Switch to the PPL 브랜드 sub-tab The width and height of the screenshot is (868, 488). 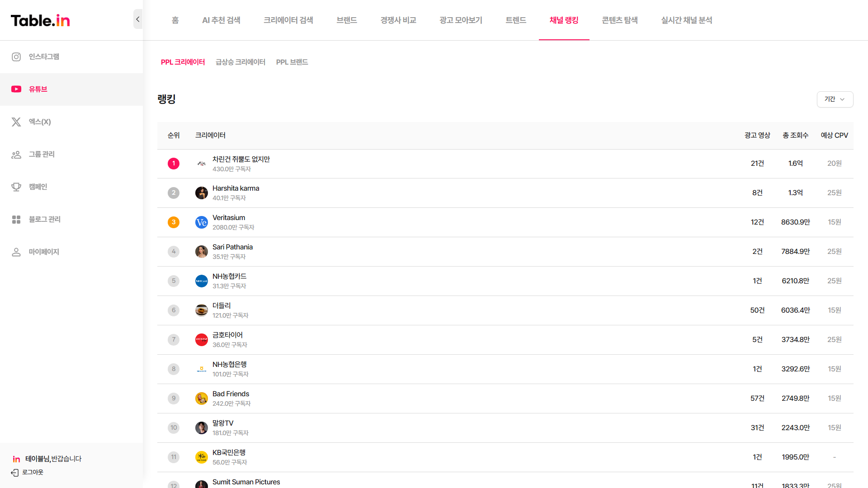point(292,62)
